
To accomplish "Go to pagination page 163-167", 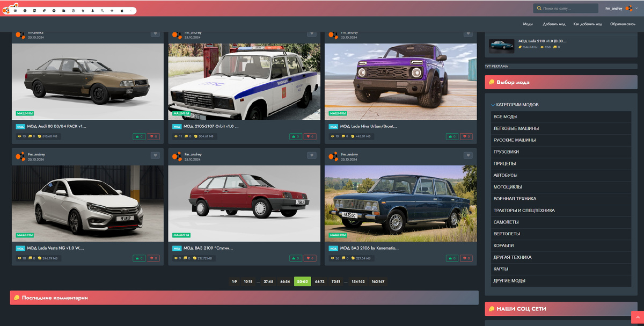I will click(378, 281).
